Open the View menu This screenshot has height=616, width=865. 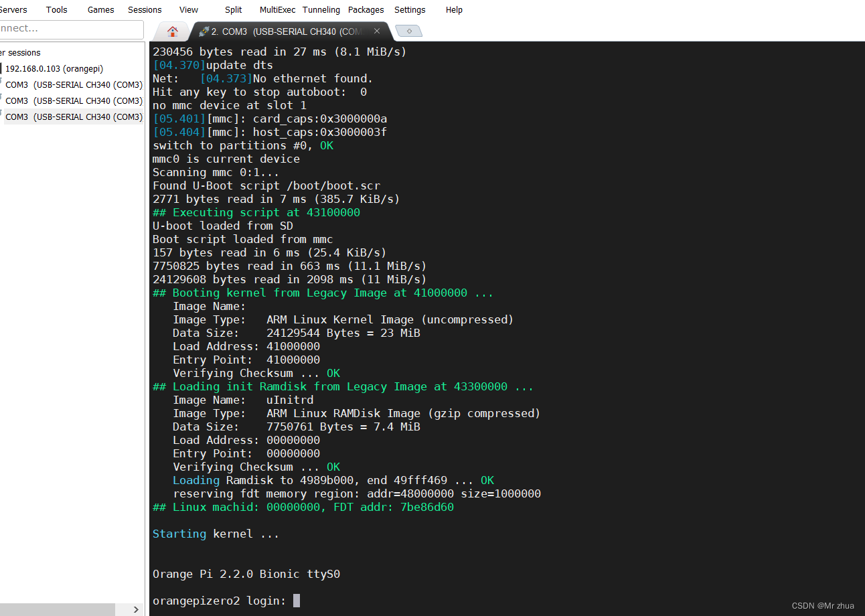(189, 10)
